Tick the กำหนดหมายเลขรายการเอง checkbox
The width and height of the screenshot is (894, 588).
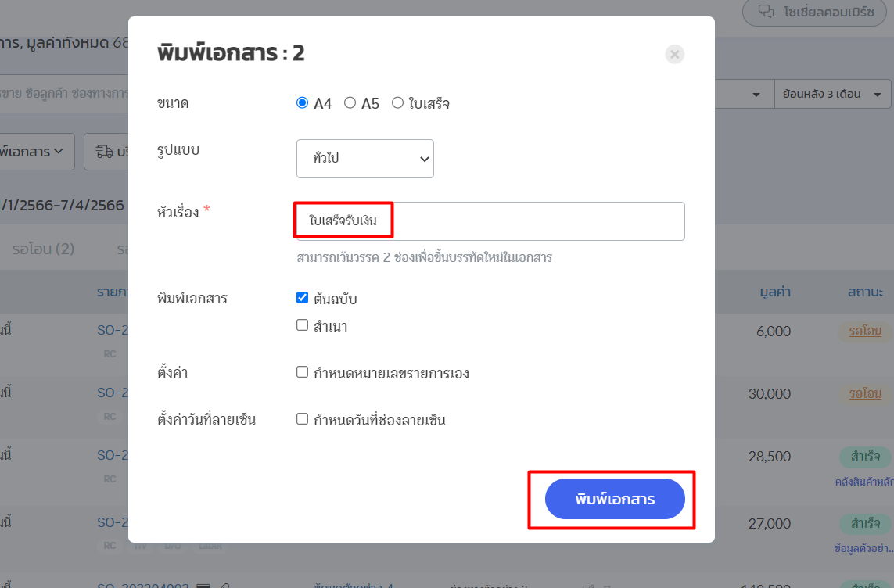[x=303, y=372]
